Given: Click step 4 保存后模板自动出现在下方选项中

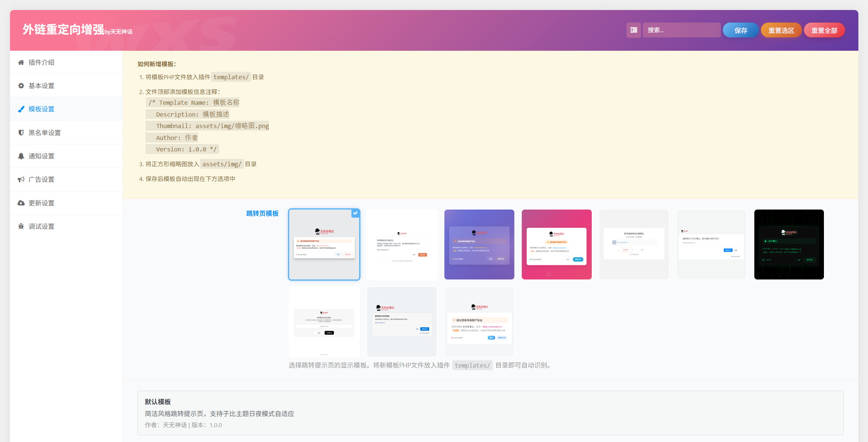Looking at the screenshot, I should pyautogui.click(x=190, y=179).
